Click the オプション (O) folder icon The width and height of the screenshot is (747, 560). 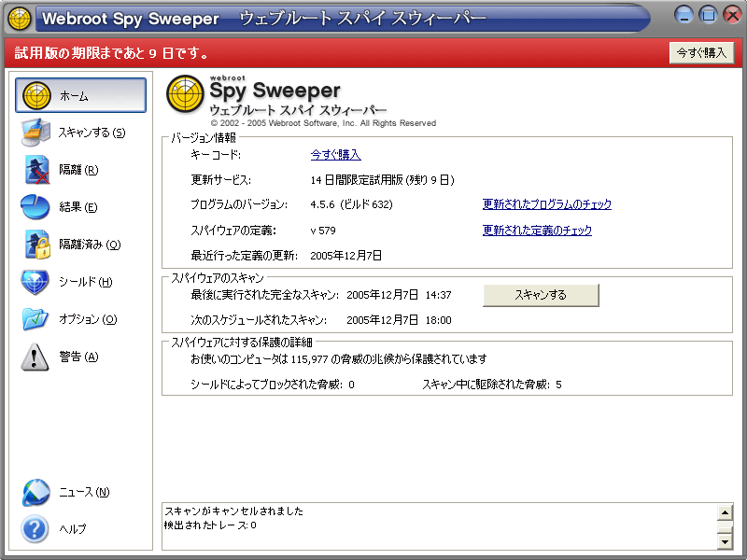35,318
